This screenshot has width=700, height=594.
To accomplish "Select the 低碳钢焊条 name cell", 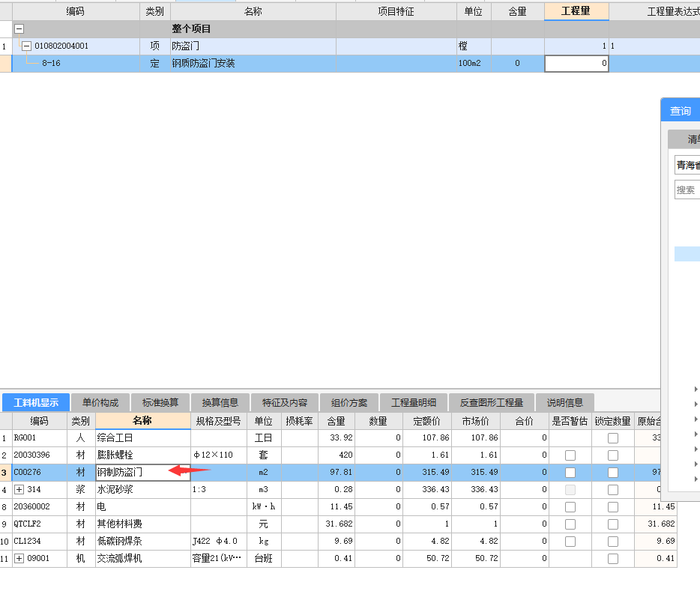I will click(x=143, y=541).
